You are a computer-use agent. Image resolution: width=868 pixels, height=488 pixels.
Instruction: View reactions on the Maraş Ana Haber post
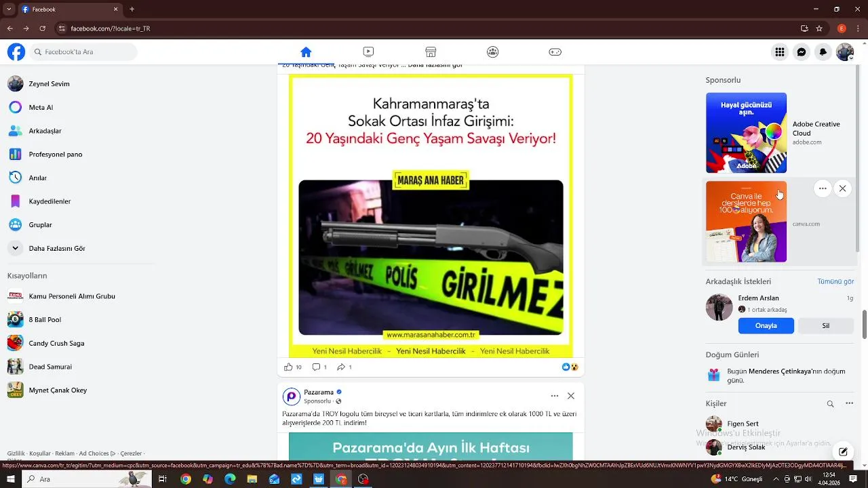[x=570, y=367]
